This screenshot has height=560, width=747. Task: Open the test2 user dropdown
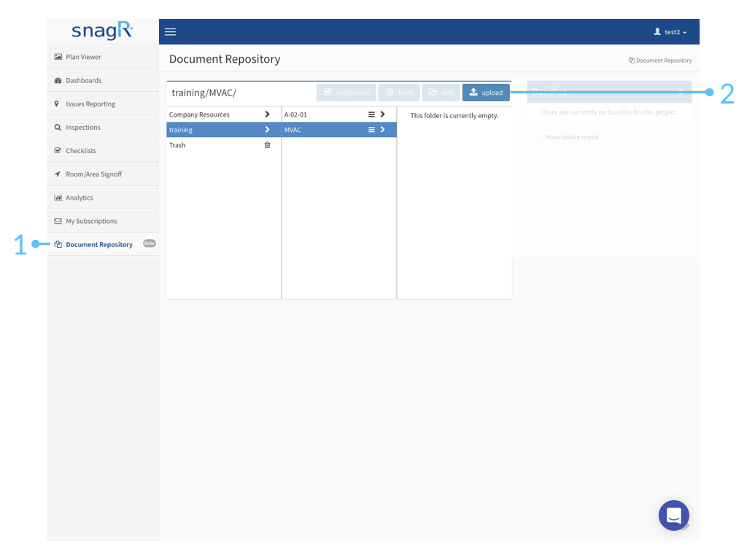pos(670,32)
